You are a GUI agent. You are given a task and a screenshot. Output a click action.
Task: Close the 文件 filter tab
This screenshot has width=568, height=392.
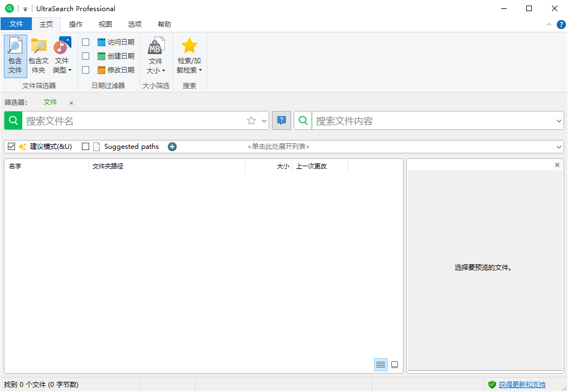[x=70, y=103]
